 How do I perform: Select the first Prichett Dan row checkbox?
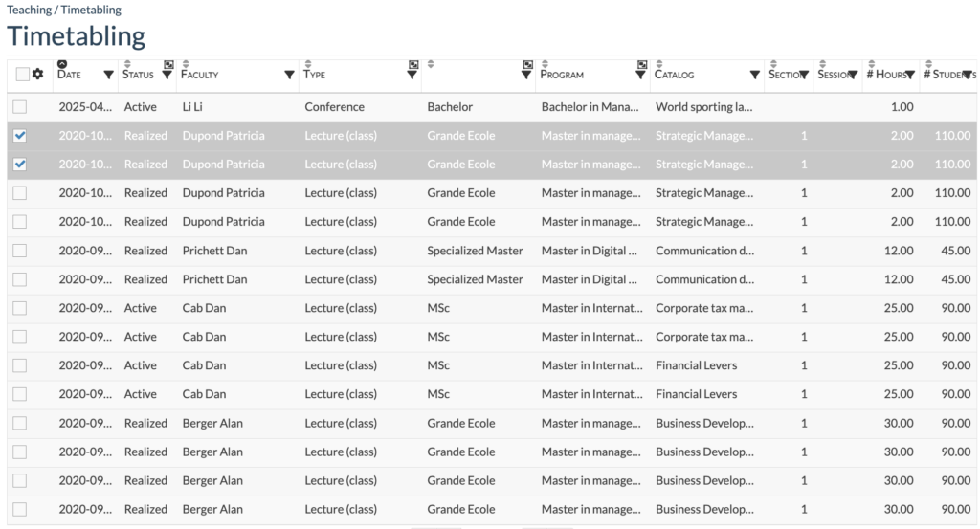coord(20,251)
